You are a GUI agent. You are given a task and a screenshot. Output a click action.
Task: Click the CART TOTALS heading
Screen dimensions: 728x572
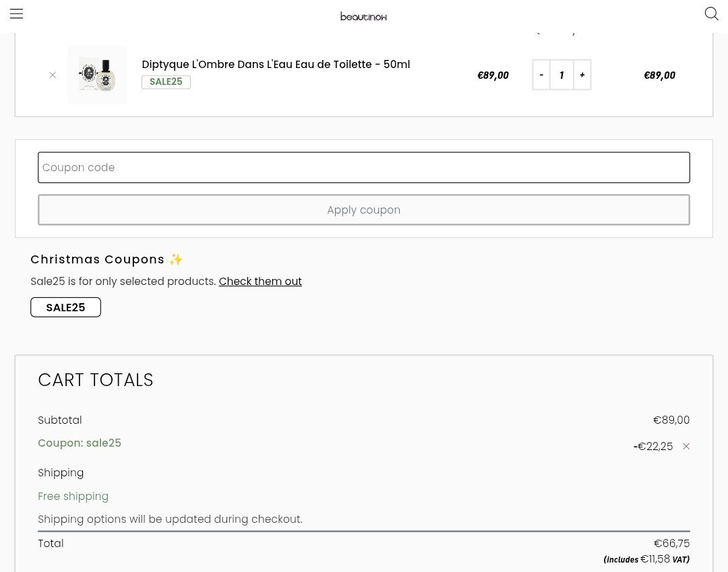point(96,380)
